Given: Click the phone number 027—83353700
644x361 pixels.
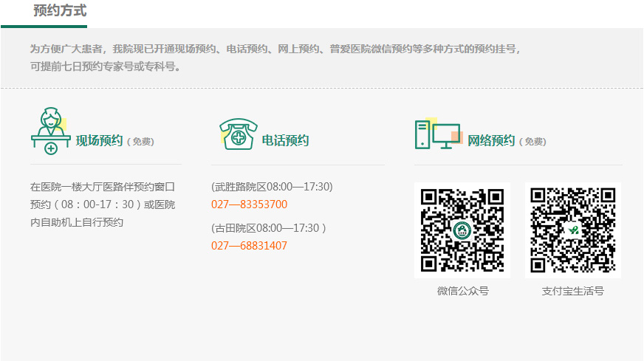Looking at the screenshot, I should (x=250, y=204).
